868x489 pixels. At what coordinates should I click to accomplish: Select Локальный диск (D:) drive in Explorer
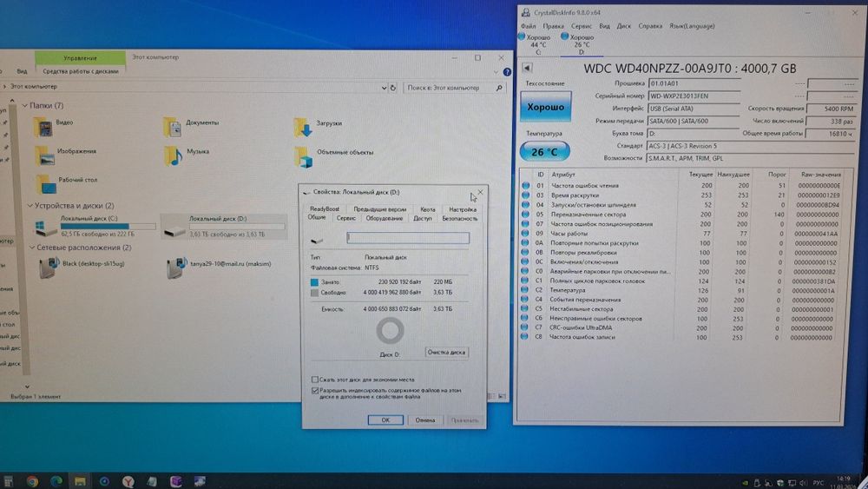pos(224,226)
